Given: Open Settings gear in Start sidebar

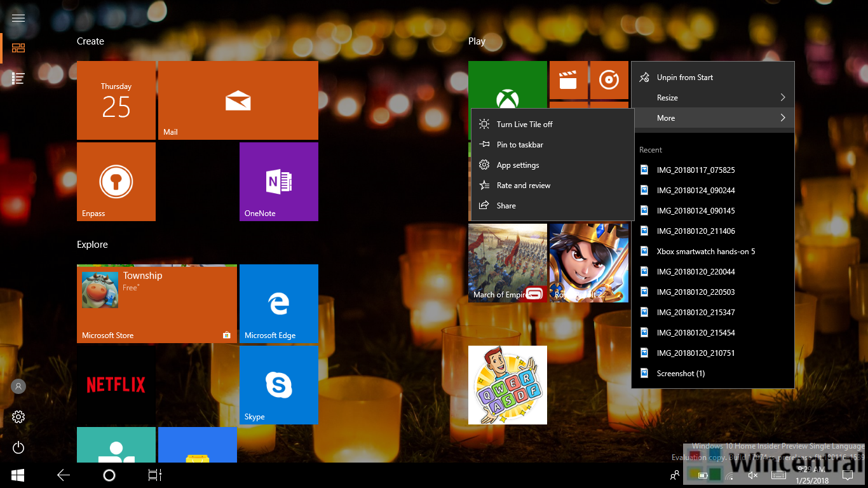Looking at the screenshot, I should click(18, 417).
